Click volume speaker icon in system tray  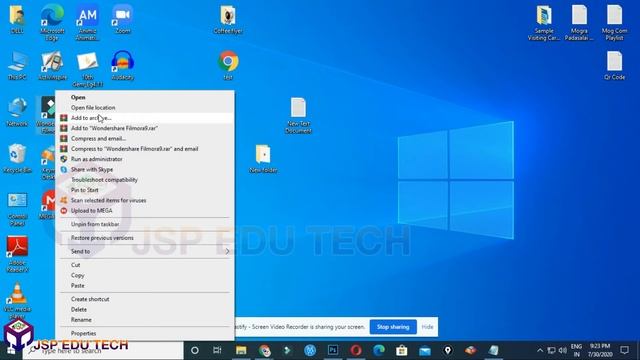click(562, 350)
